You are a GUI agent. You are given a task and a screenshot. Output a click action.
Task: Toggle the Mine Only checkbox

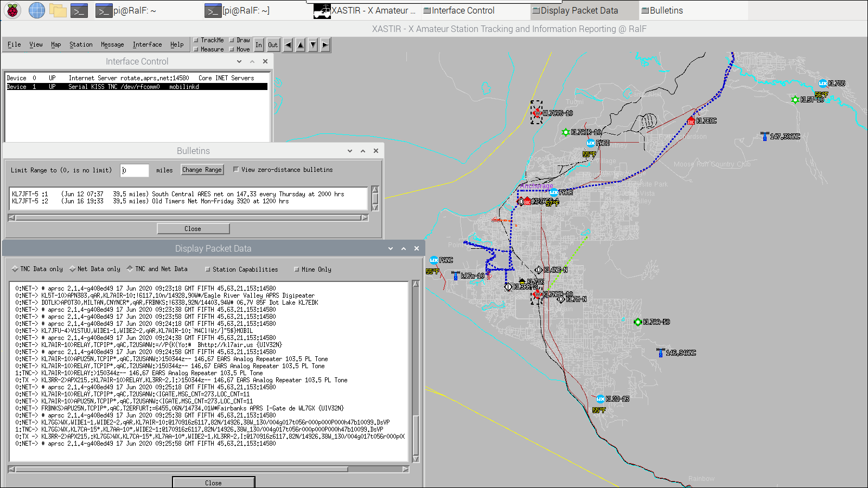pyautogui.click(x=297, y=269)
